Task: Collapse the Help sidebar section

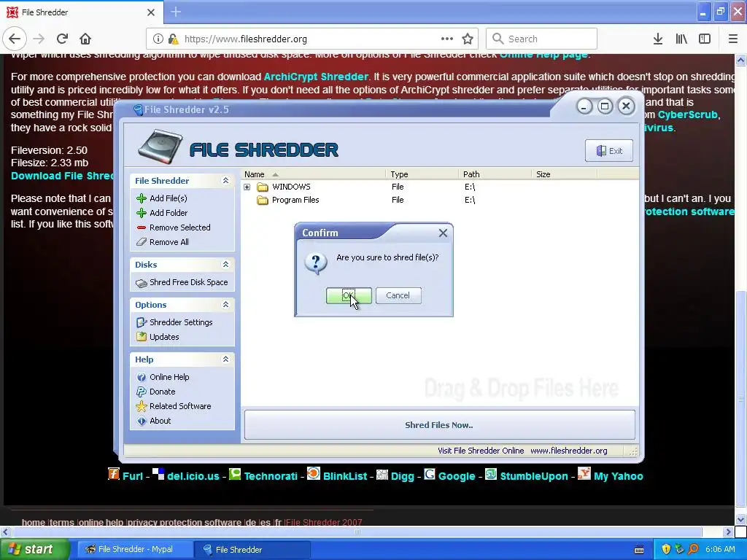Action: (226, 359)
